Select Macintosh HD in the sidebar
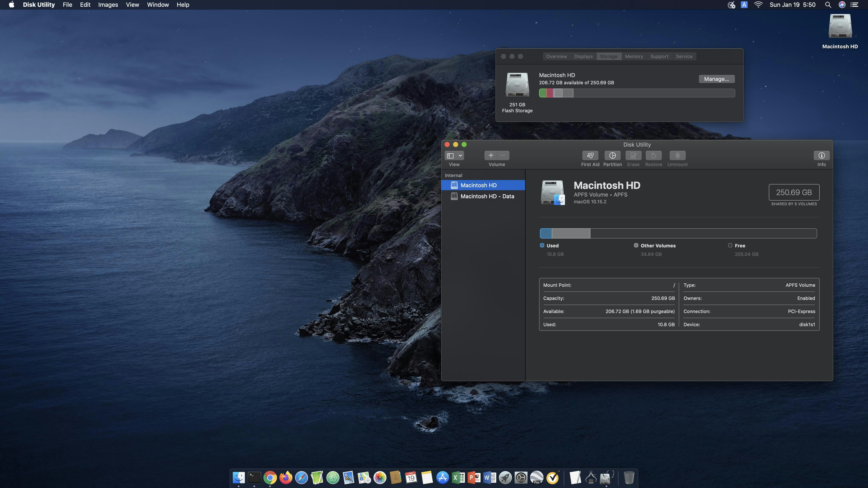 (483, 185)
